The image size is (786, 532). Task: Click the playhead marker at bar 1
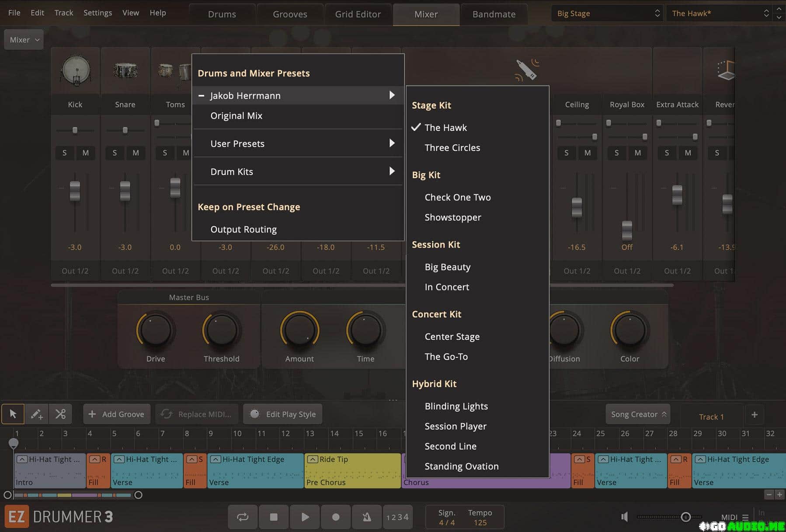[x=14, y=443]
